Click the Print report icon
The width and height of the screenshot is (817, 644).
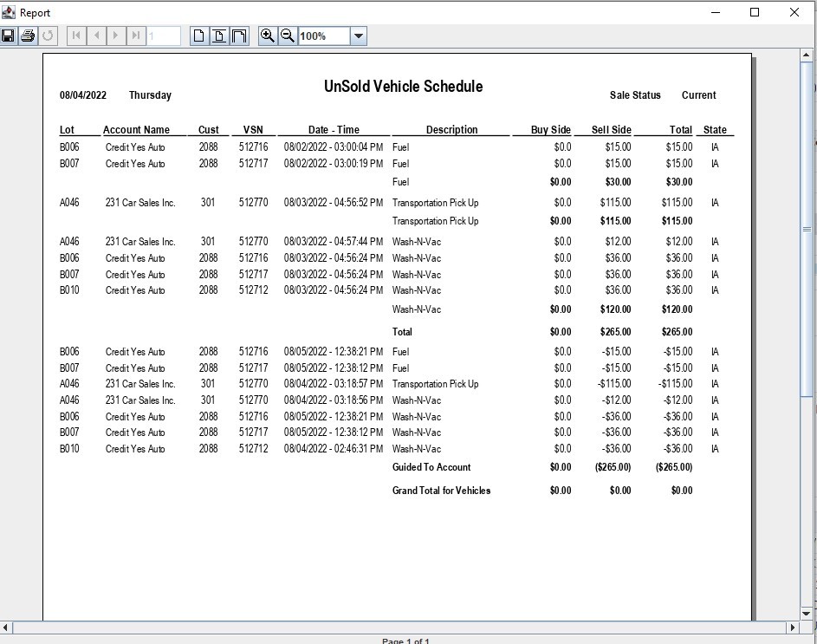pyautogui.click(x=28, y=36)
